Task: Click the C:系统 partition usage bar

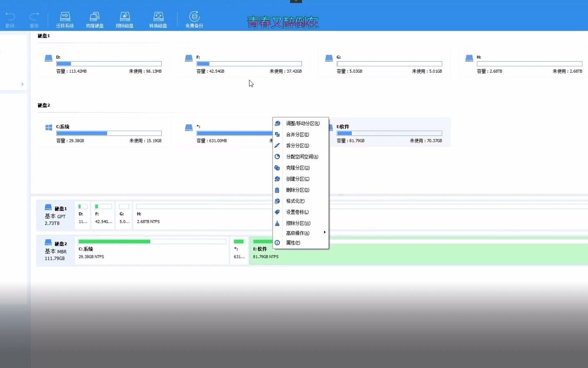Action: coord(109,133)
